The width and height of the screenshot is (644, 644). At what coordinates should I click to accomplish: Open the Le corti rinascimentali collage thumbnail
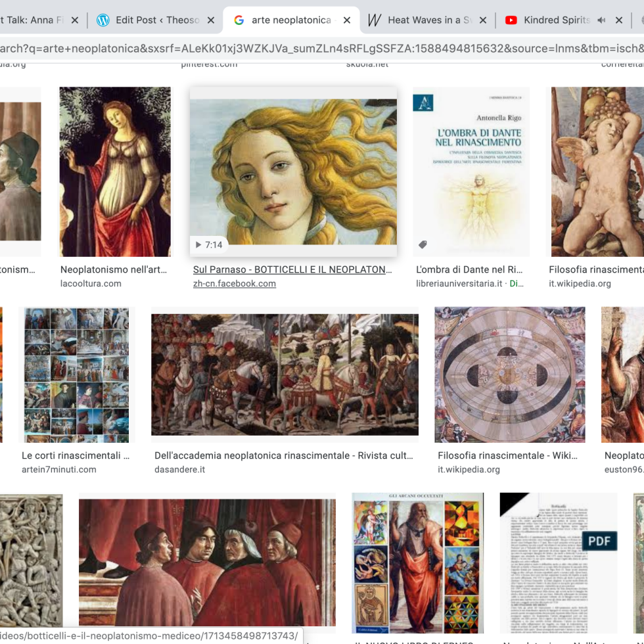click(x=76, y=375)
